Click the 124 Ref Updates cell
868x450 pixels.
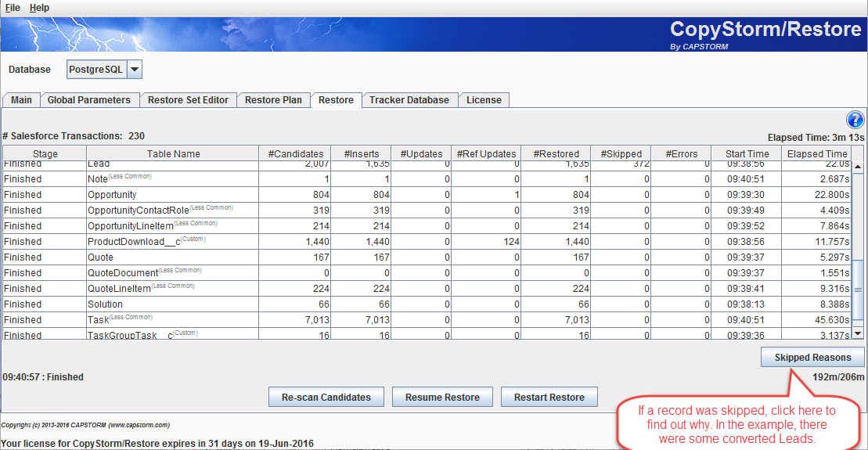487,241
